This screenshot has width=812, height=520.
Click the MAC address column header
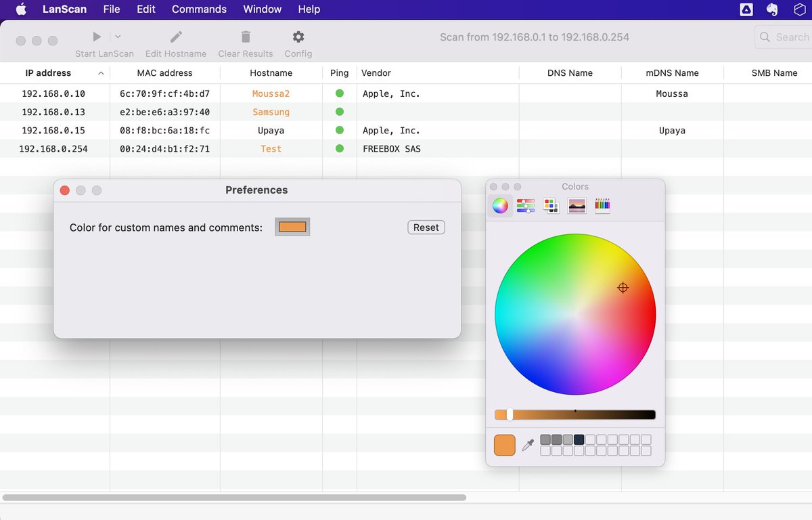pyautogui.click(x=164, y=73)
